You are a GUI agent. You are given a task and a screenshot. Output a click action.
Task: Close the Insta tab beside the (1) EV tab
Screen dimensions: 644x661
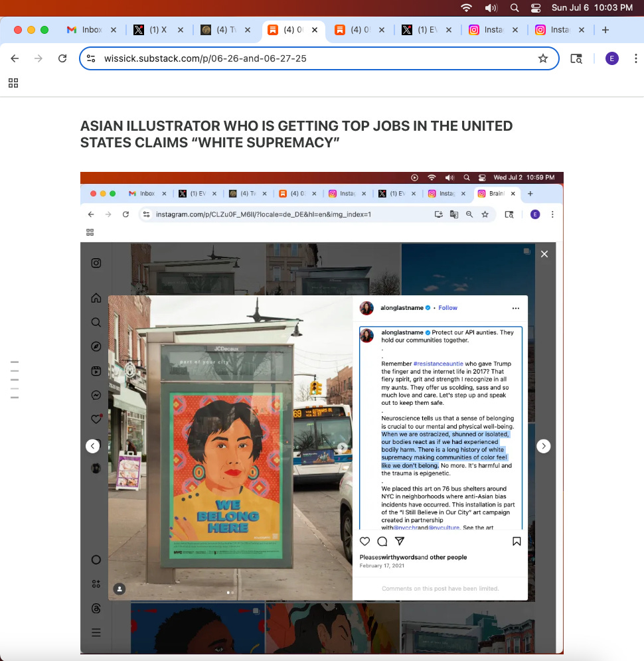pyautogui.click(x=515, y=30)
